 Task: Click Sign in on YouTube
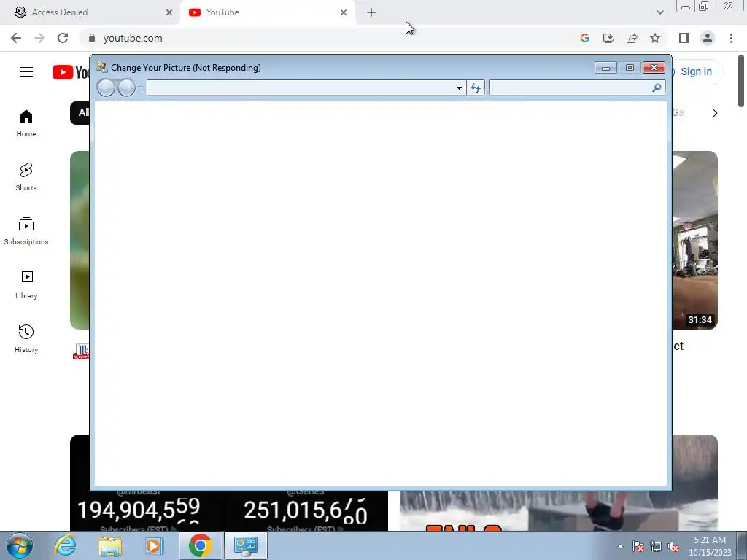coord(696,71)
